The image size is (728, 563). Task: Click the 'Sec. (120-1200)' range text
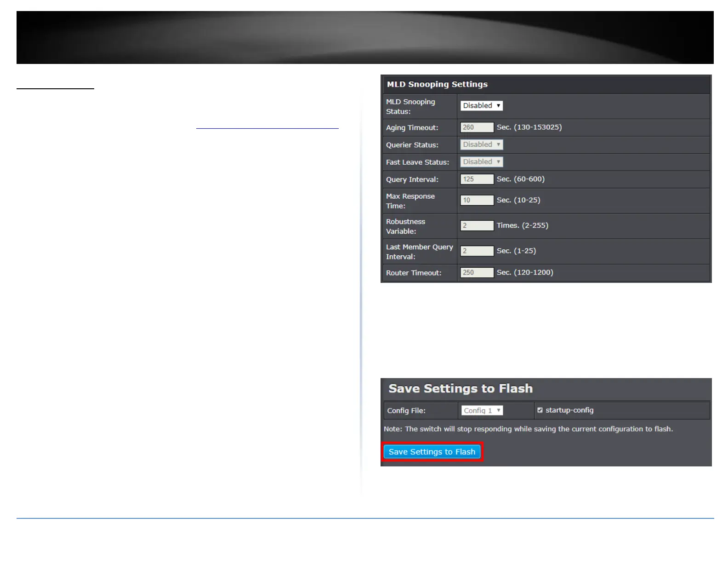pos(525,272)
